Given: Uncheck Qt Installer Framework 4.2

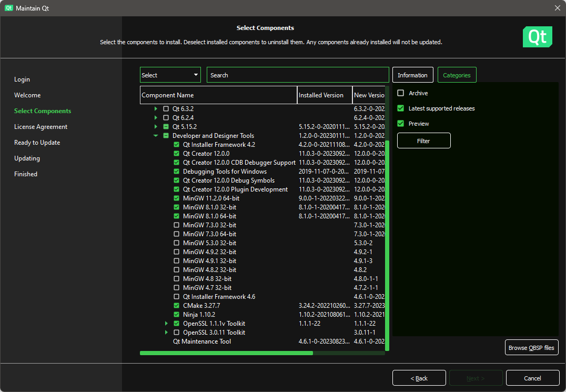Looking at the screenshot, I should click(177, 144).
